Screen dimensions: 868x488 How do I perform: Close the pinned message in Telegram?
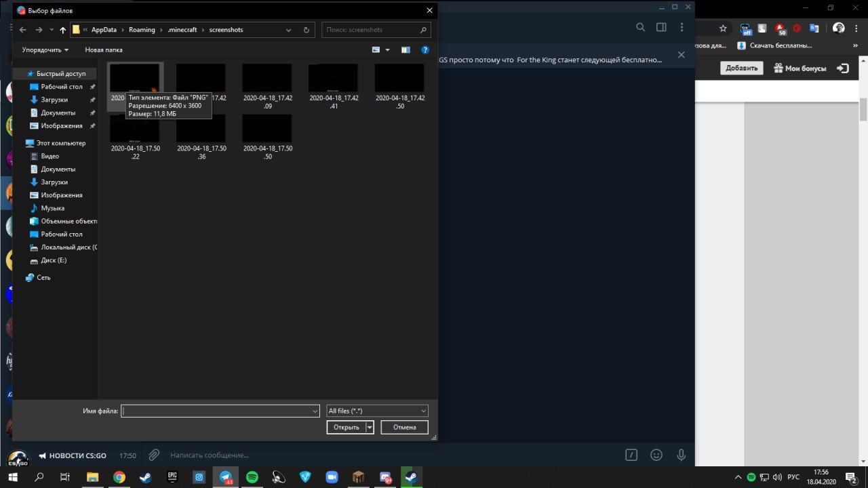click(682, 55)
